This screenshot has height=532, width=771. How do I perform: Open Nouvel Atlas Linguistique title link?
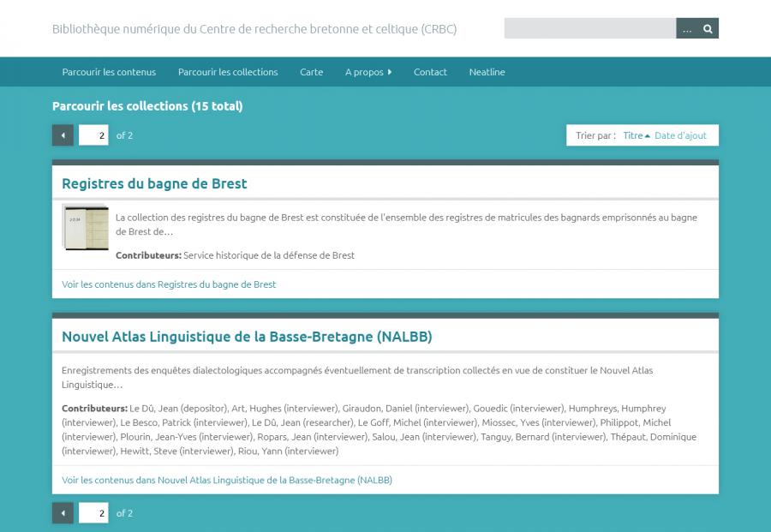pos(247,337)
